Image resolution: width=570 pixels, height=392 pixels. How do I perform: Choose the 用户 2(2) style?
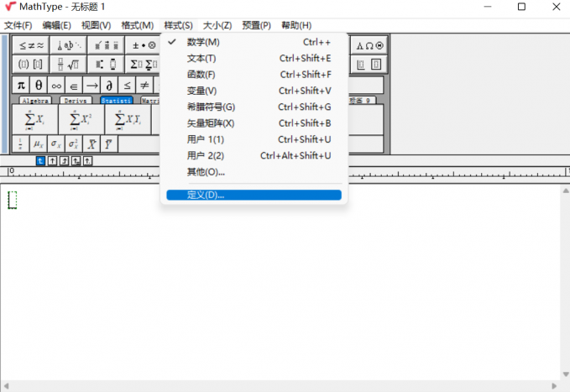coord(254,155)
